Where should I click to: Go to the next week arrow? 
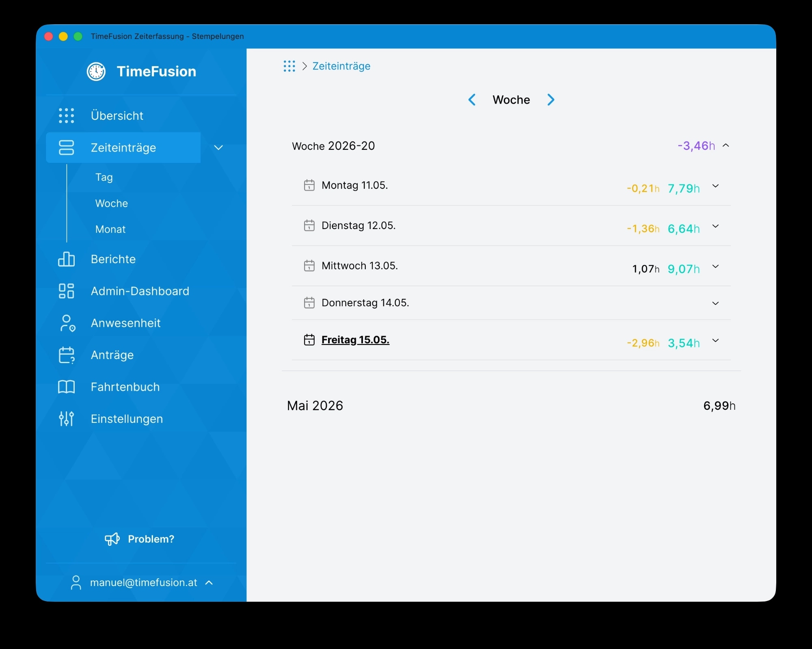[551, 100]
